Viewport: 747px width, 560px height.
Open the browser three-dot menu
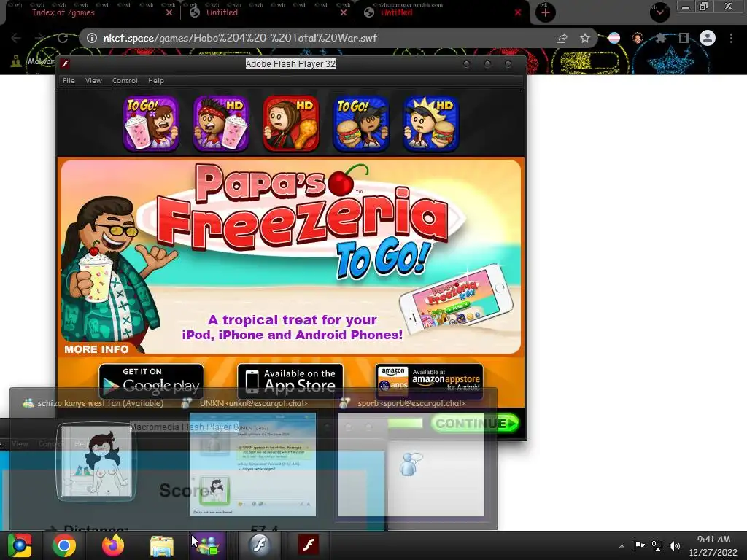pos(731,38)
